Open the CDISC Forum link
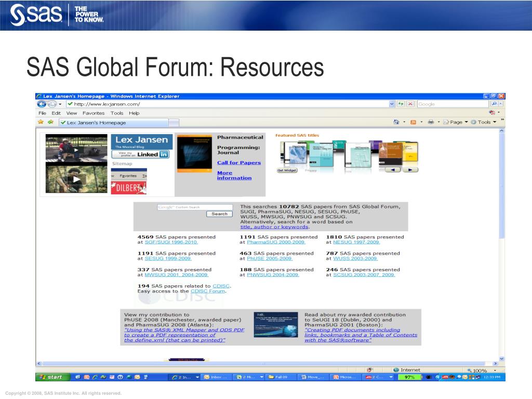The width and height of the screenshot is (532, 399). [x=208, y=291]
